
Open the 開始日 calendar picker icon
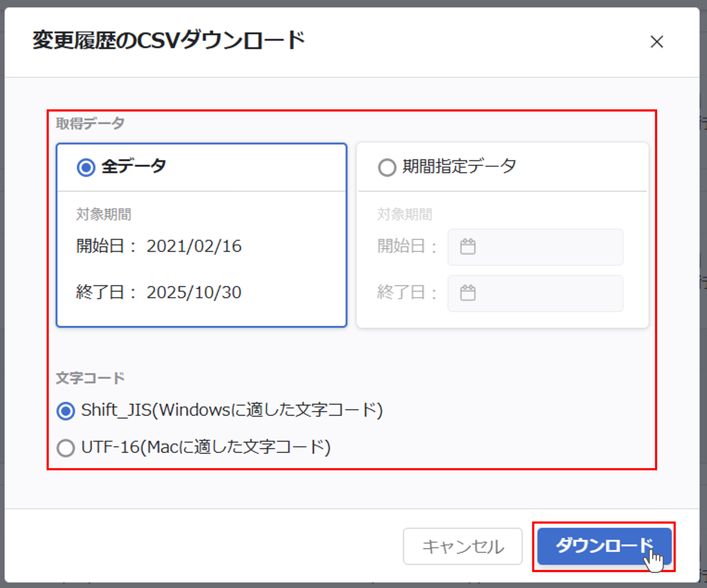coord(468,247)
